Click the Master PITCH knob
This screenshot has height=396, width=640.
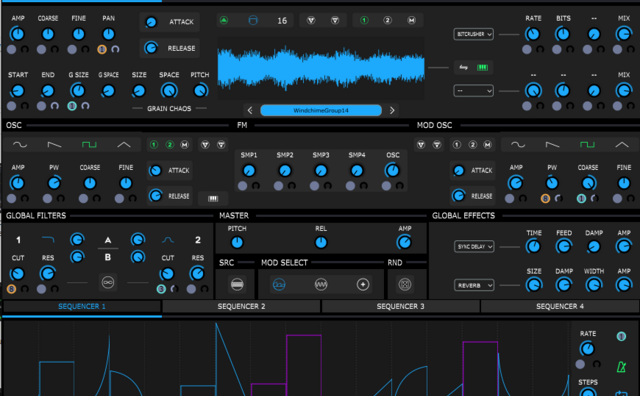pos(237,242)
